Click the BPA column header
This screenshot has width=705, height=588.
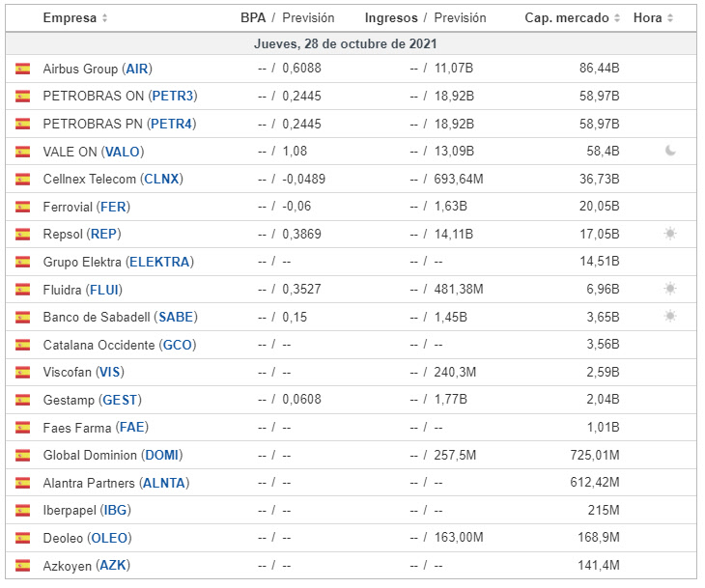[253, 18]
